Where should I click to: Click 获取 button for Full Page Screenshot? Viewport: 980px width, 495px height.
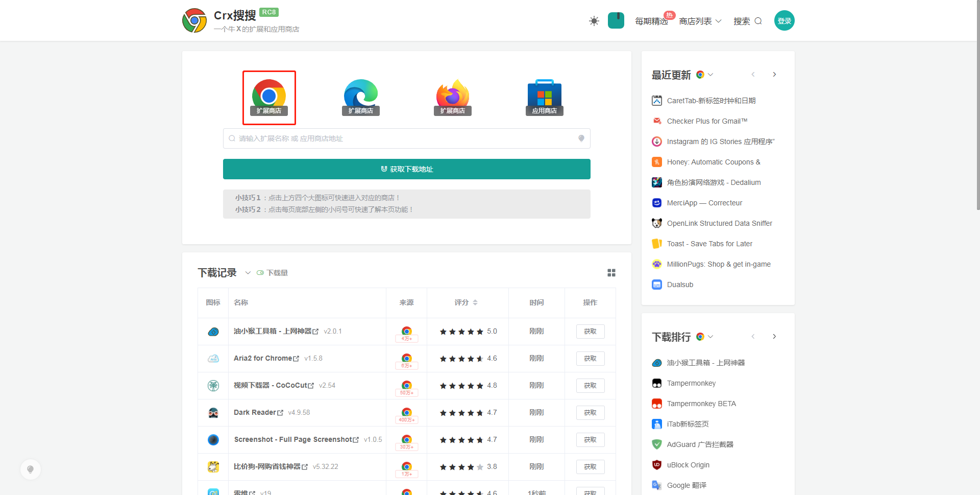(x=591, y=440)
